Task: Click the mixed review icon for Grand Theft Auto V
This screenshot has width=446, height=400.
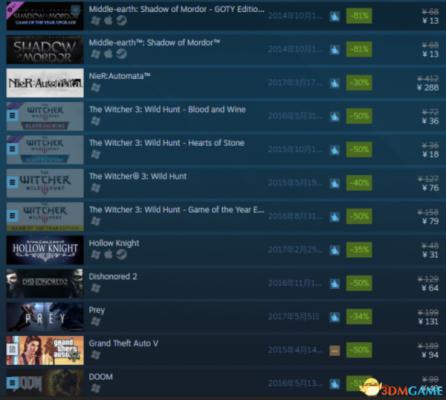Action: (335, 350)
